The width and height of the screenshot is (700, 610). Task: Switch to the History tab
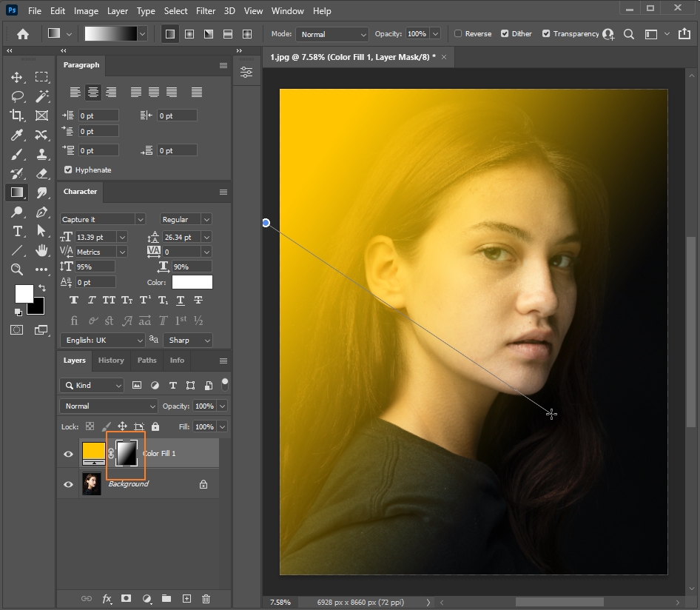click(111, 361)
